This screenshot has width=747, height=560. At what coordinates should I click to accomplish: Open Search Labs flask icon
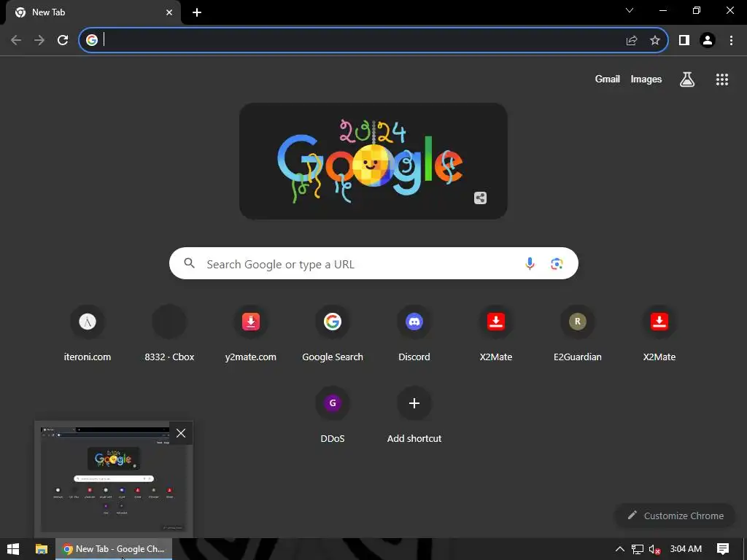[687, 79]
